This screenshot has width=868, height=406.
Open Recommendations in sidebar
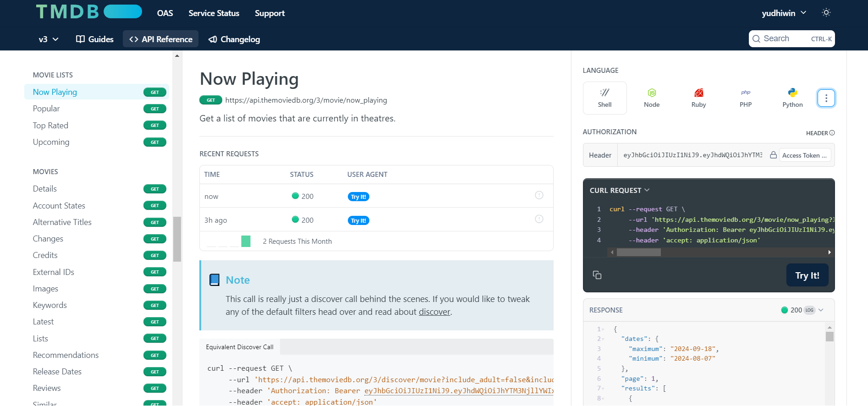tap(97, 355)
